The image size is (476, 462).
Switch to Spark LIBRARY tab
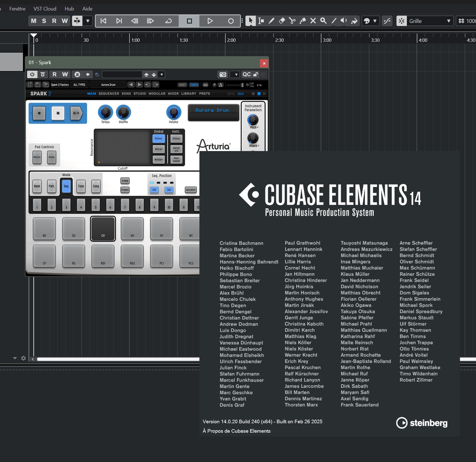click(189, 94)
